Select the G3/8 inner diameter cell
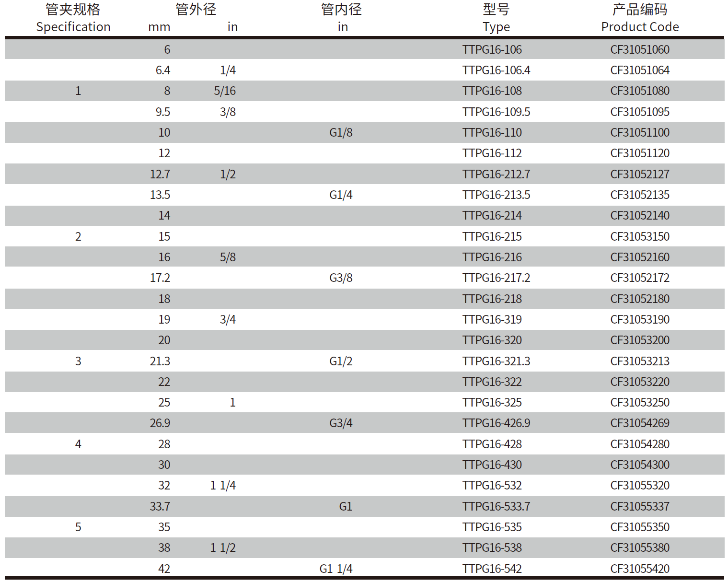The width and height of the screenshot is (728, 582). (341, 278)
